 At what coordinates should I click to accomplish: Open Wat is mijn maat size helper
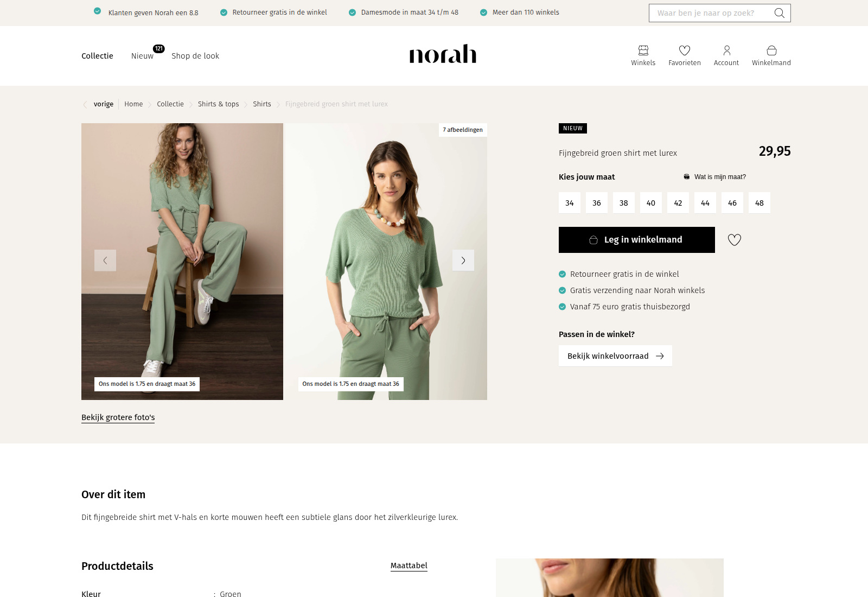(x=714, y=177)
